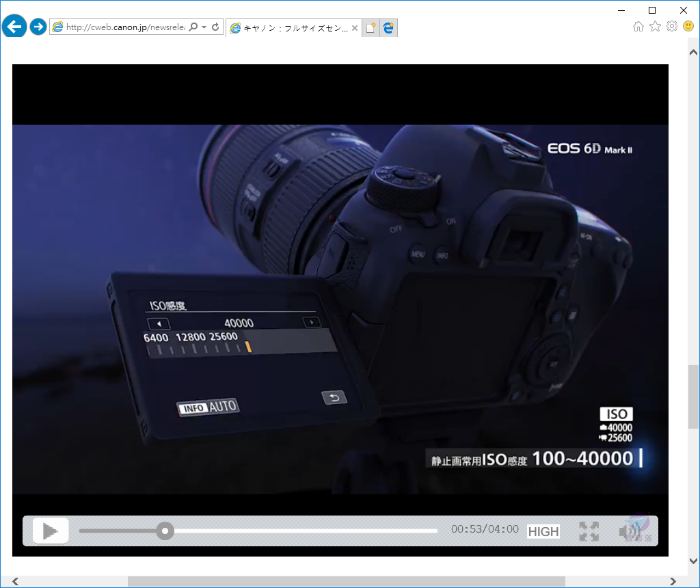Close the キヤノン tab
Viewport: 700px width, 588px height.
pyautogui.click(x=355, y=28)
